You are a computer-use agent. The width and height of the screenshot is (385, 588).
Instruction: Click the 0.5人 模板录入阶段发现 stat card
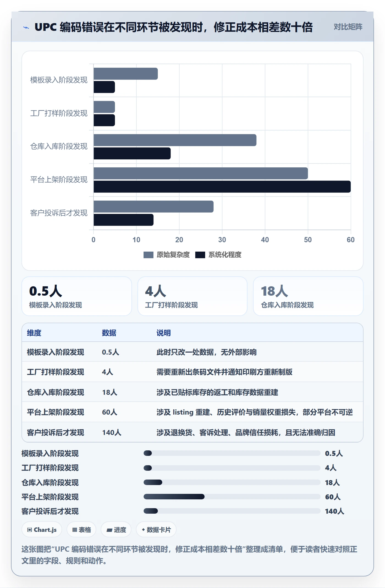pos(77,296)
